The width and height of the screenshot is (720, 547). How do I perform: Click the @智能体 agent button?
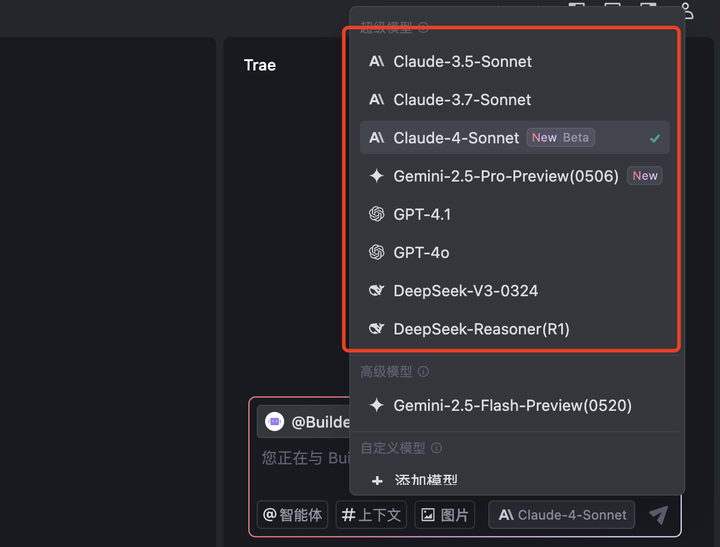292,515
